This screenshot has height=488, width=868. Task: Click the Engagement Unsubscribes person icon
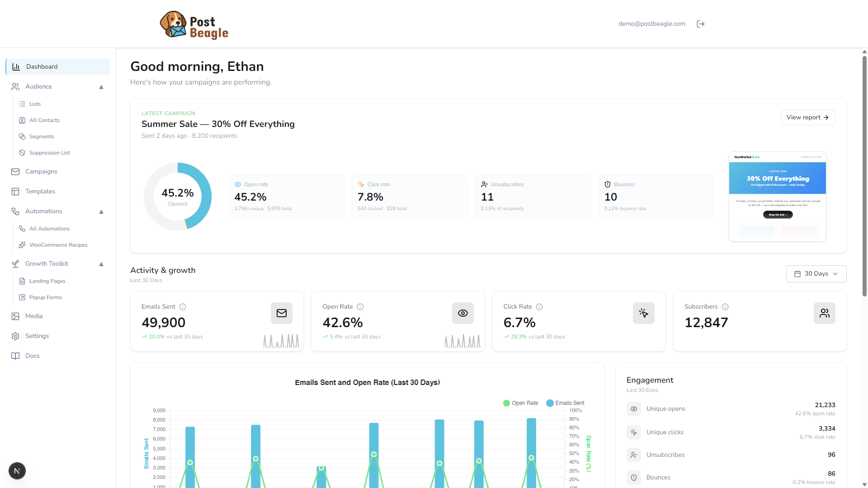pyautogui.click(x=634, y=455)
